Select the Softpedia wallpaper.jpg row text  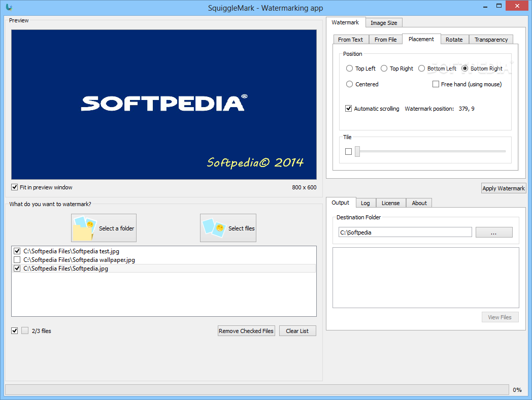pyautogui.click(x=79, y=260)
